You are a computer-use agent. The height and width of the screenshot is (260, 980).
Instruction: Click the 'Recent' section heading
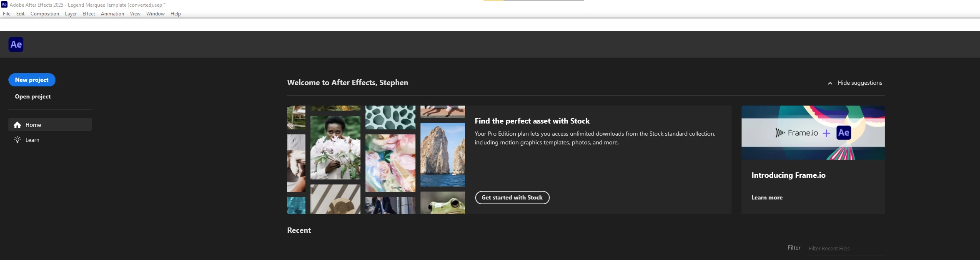coord(299,230)
